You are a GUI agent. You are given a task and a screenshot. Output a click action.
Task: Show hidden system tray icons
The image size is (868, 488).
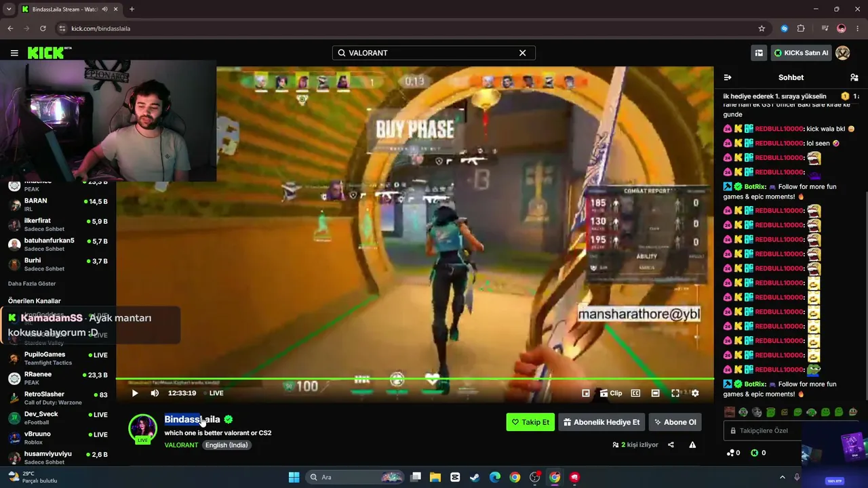(782, 477)
